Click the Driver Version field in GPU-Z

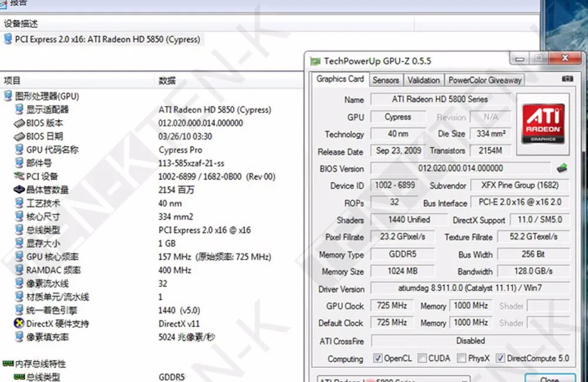coord(470,288)
